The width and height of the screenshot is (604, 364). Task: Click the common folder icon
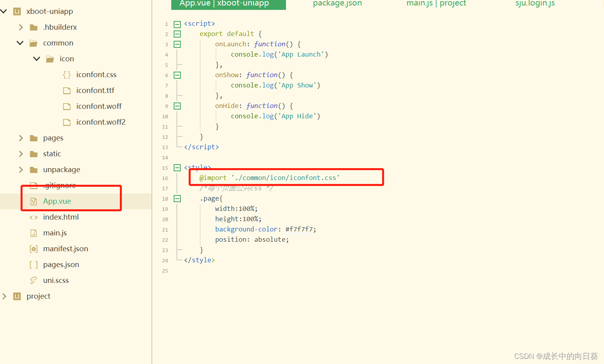pos(34,43)
